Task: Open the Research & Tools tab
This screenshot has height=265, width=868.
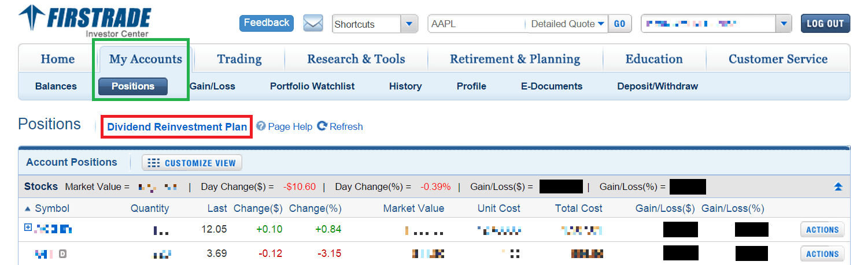Action: [356, 59]
